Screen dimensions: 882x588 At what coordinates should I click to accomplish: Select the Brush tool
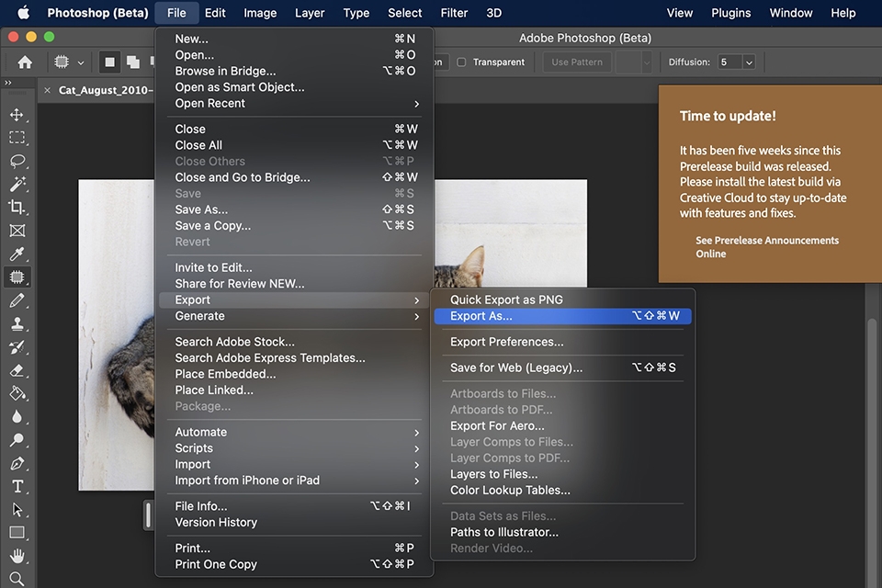pyautogui.click(x=17, y=300)
